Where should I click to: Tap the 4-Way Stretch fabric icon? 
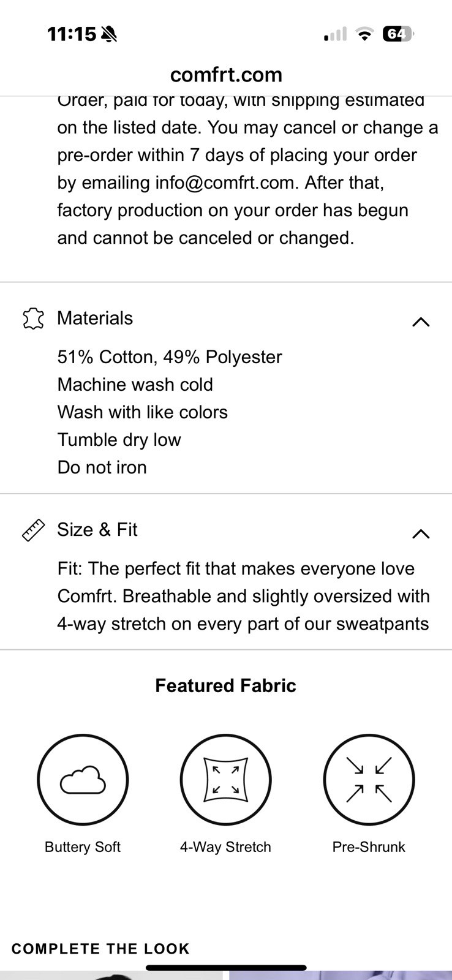[225, 780]
